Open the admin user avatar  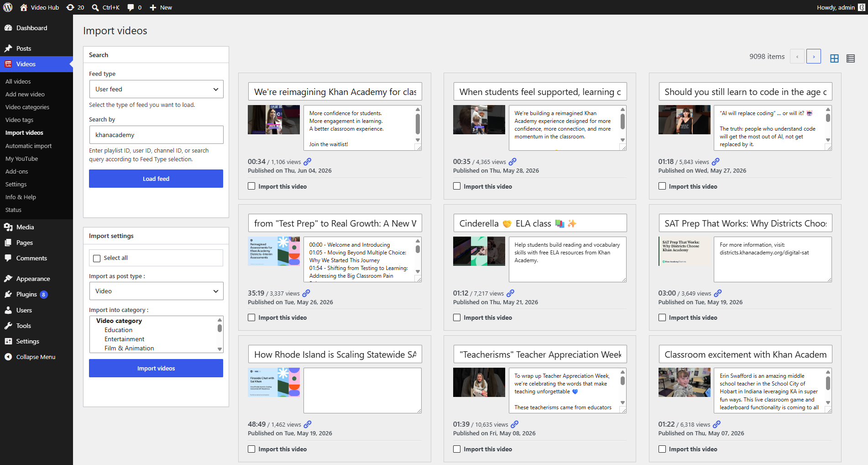pos(861,7)
